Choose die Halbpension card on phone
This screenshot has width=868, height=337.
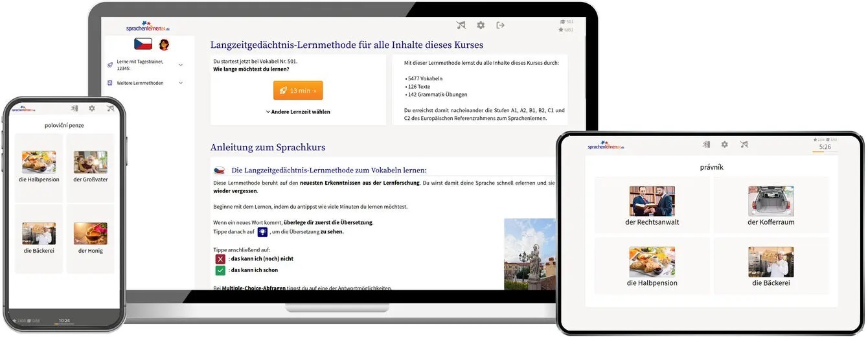39,168
